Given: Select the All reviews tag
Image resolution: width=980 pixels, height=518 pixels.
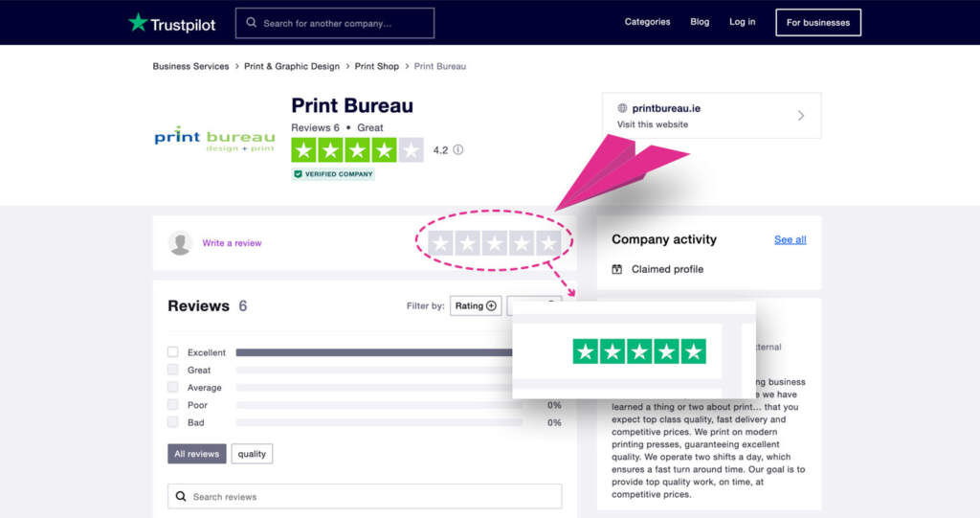Looking at the screenshot, I should pyautogui.click(x=197, y=454).
